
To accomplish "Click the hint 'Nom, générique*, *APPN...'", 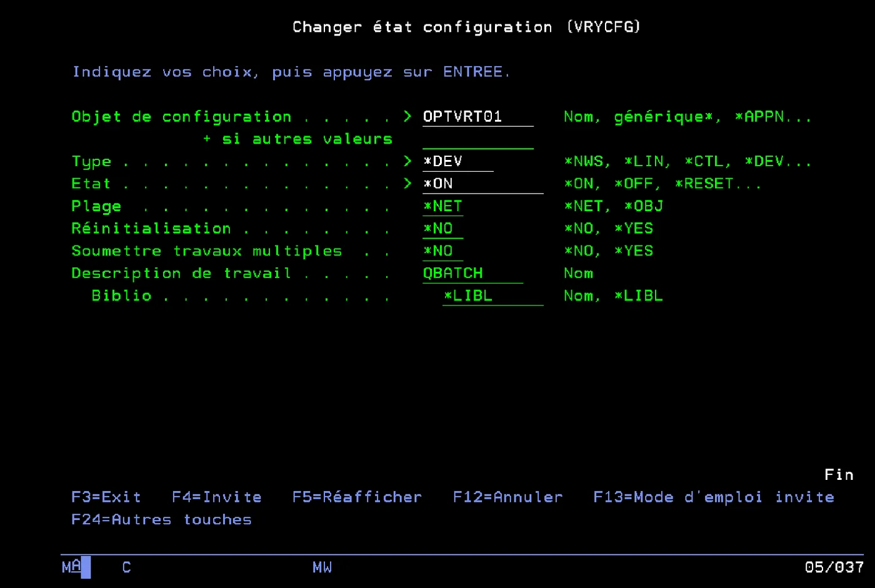I will 687,117.
